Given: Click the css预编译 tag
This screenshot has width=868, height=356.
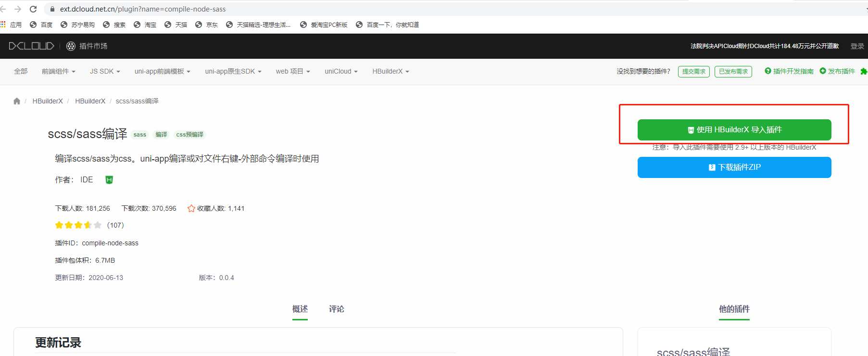Looking at the screenshot, I should [190, 135].
